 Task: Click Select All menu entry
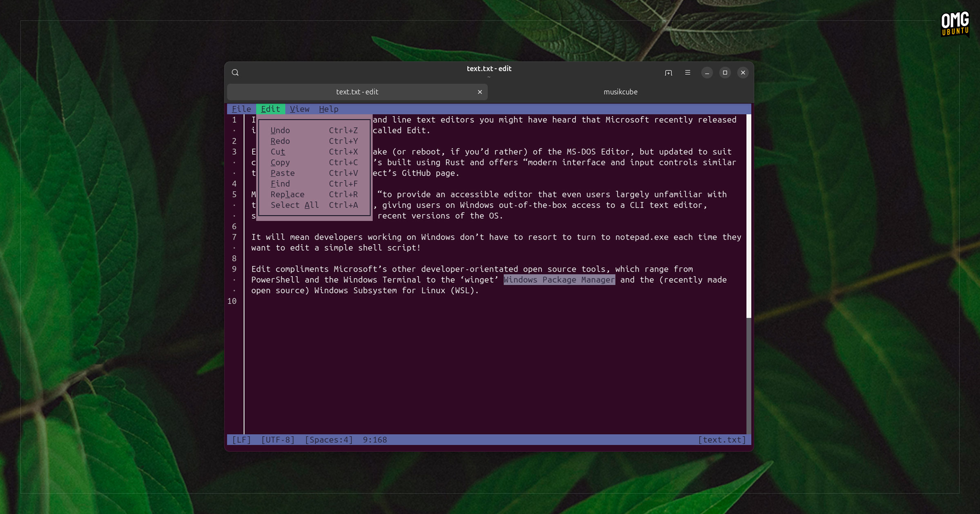[294, 205]
